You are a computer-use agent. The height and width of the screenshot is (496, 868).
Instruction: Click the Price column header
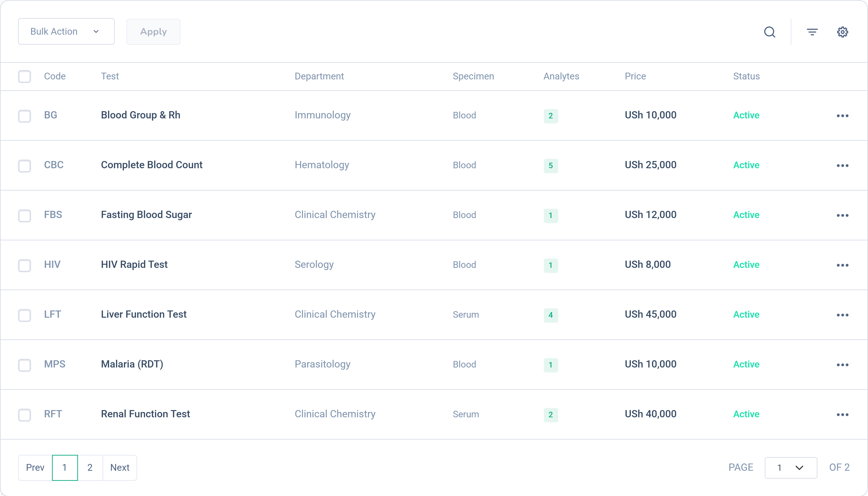[x=635, y=76]
